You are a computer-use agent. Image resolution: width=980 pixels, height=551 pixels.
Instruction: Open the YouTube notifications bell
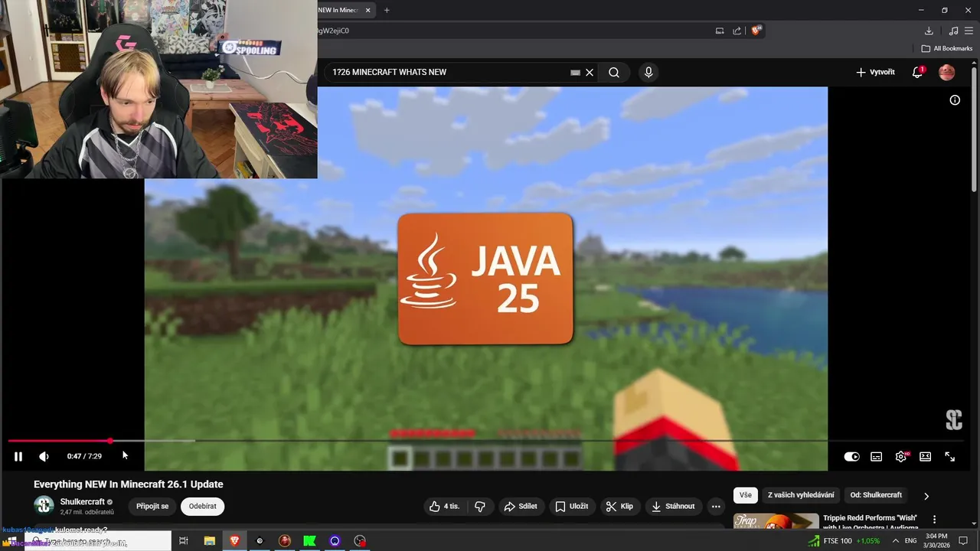tap(917, 72)
